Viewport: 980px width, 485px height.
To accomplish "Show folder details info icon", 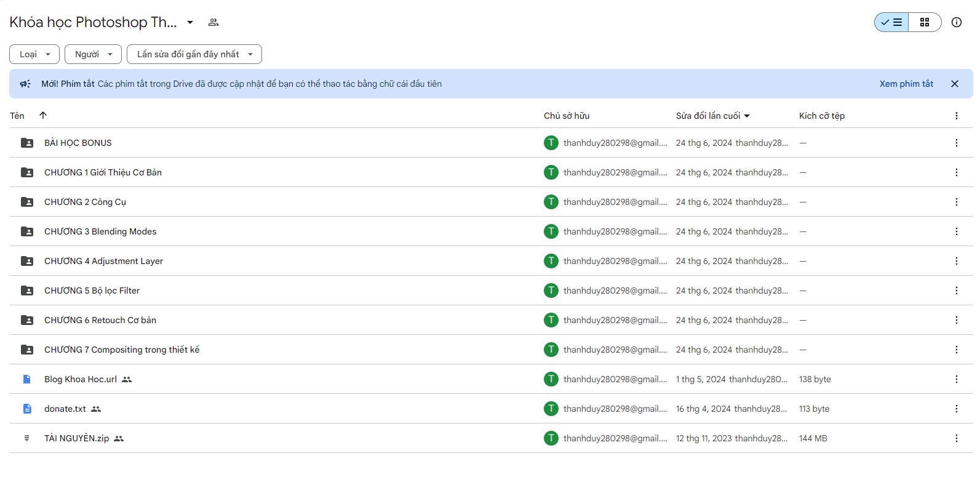I will pyautogui.click(x=957, y=22).
